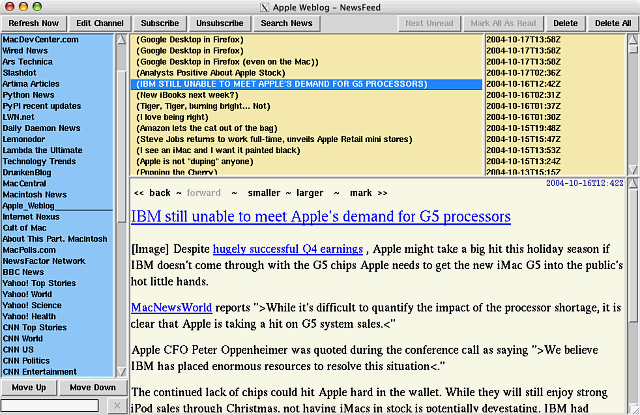This screenshot has width=640, height=415.
Task: Select the CNN Politics channel
Action: click(x=57, y=360)
